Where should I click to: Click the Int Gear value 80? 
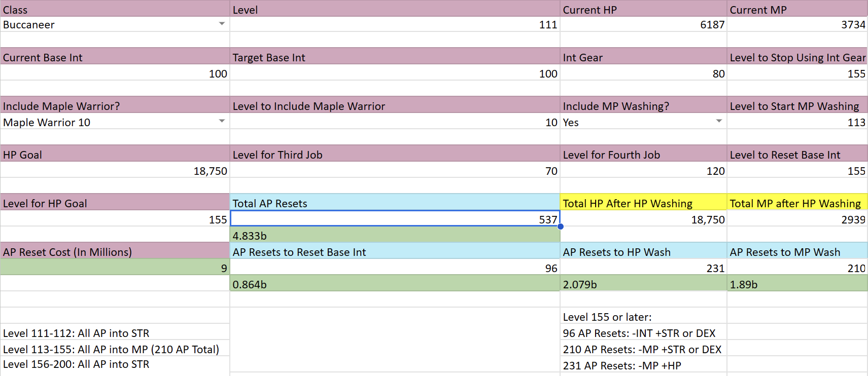pos(643,73)
